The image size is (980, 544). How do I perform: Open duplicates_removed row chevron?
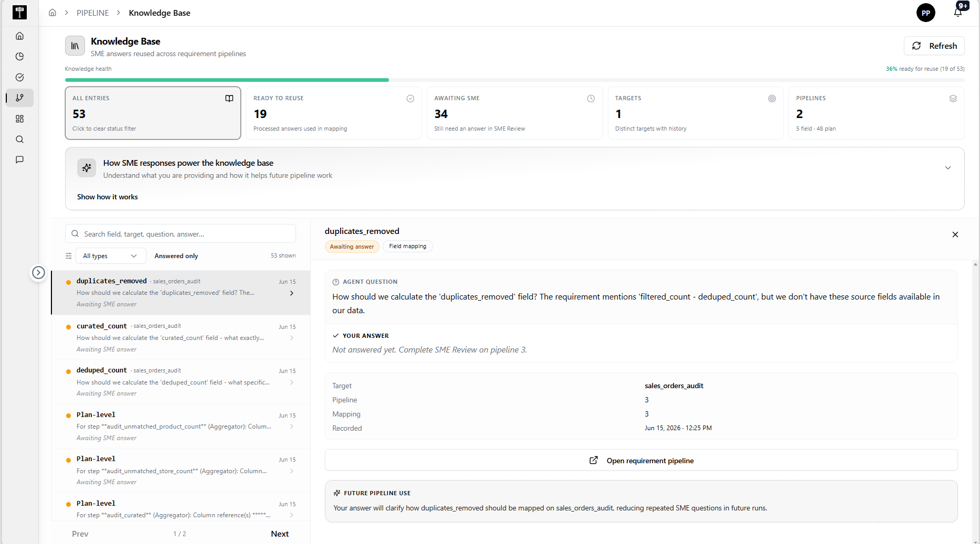[x=292, y=293]
